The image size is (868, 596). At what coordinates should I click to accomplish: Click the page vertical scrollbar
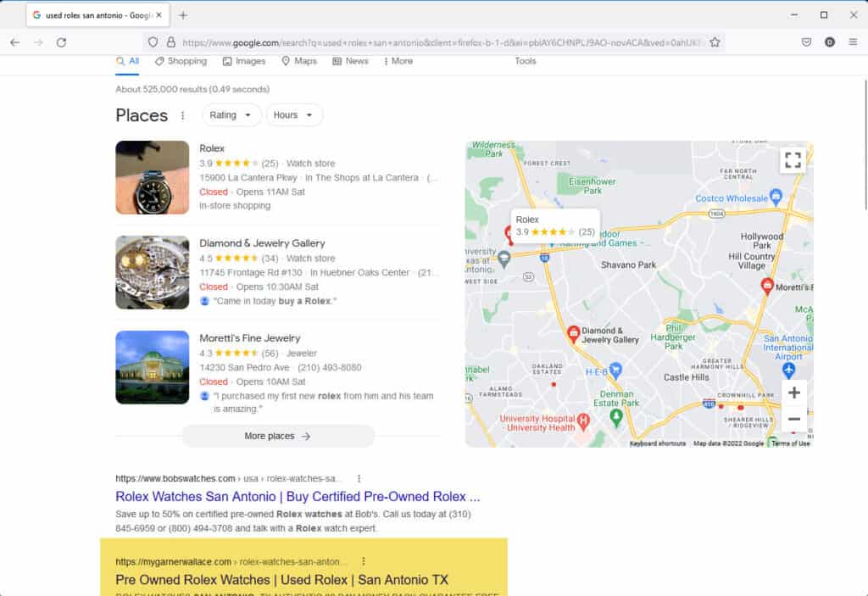[865, 144]
